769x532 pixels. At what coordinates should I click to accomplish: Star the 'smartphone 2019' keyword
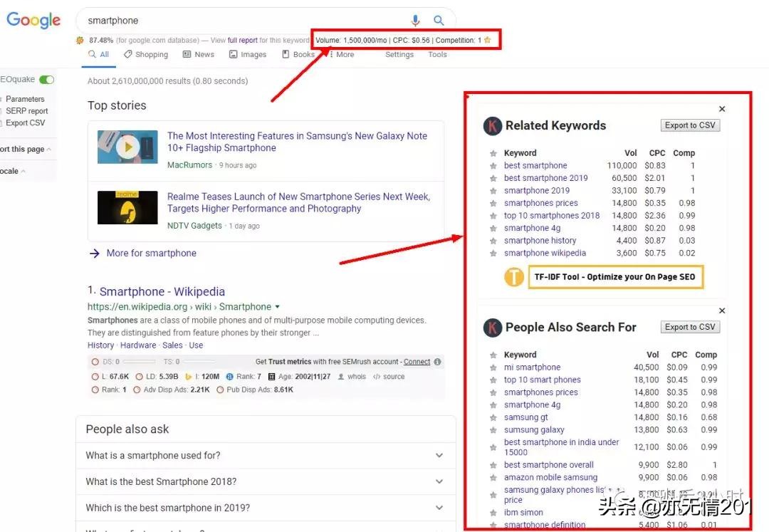[493, 191]
